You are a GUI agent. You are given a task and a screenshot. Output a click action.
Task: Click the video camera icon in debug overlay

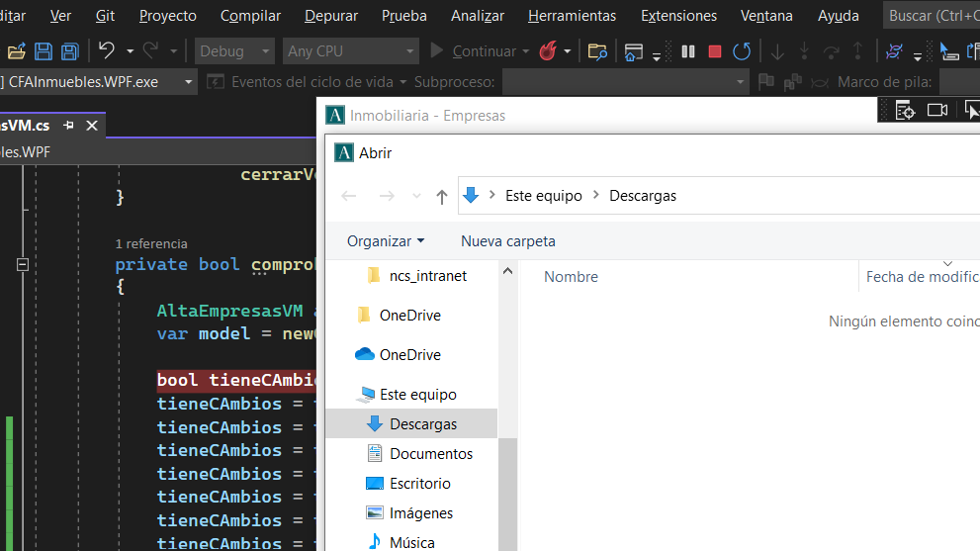coord(937,110)
